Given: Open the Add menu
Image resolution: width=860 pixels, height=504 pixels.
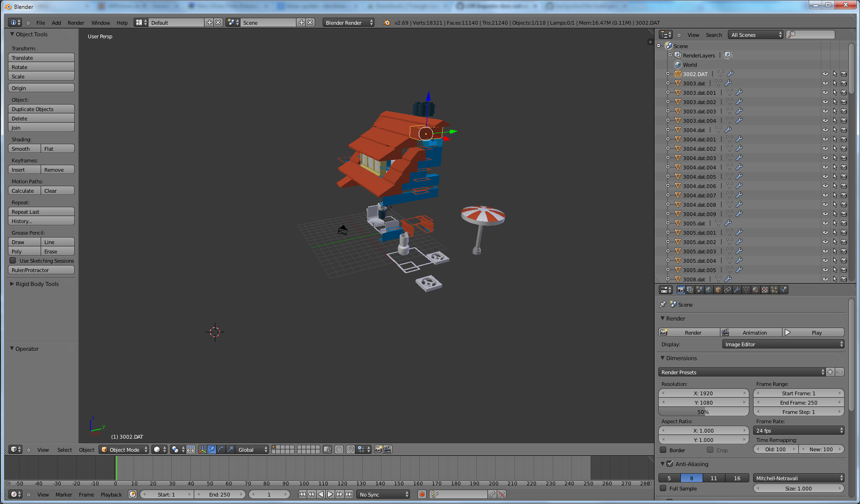Looking at the screenshot, I should pos(56,22).
